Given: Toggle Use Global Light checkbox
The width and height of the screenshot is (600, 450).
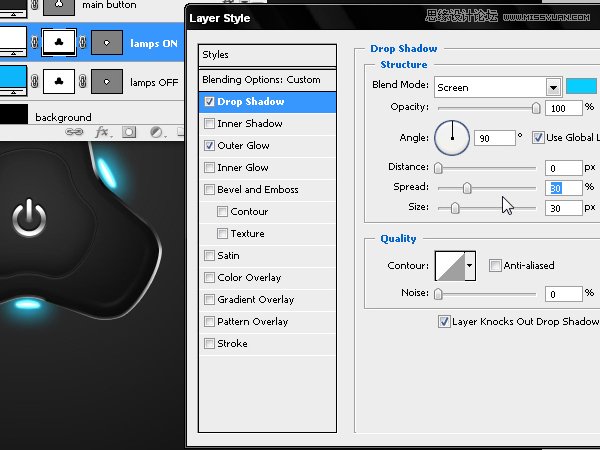Looking at the screenshot, I should tap(538, 137).
